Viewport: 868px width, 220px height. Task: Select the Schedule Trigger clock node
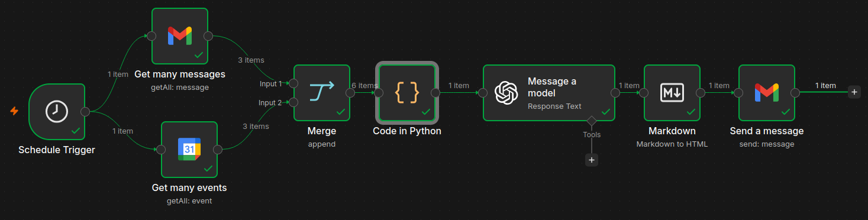[x=57, y=111]
